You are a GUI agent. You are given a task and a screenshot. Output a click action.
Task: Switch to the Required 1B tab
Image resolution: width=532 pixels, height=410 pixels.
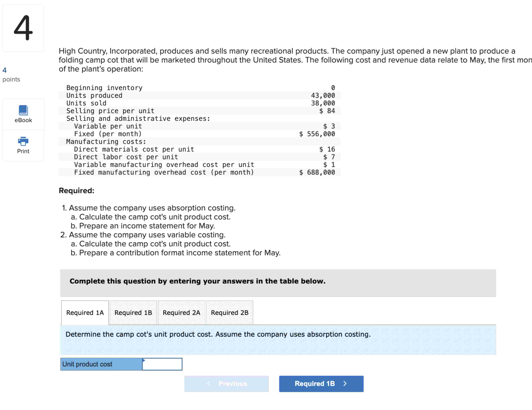point(133,313)
